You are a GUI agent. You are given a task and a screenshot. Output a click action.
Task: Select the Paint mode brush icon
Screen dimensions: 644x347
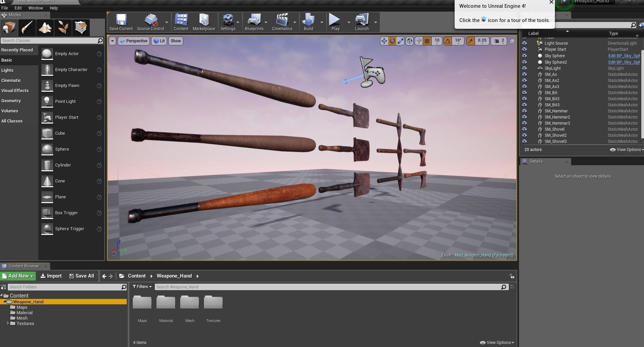27,27
